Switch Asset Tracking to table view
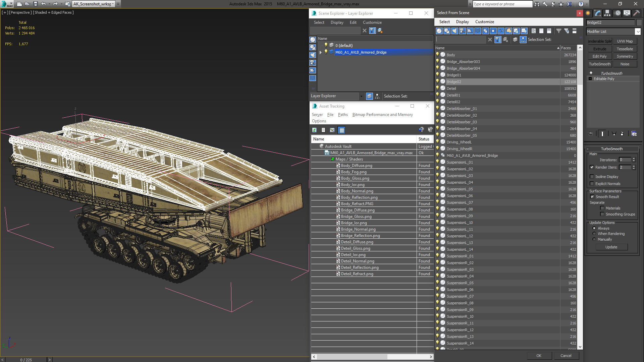 341,130
